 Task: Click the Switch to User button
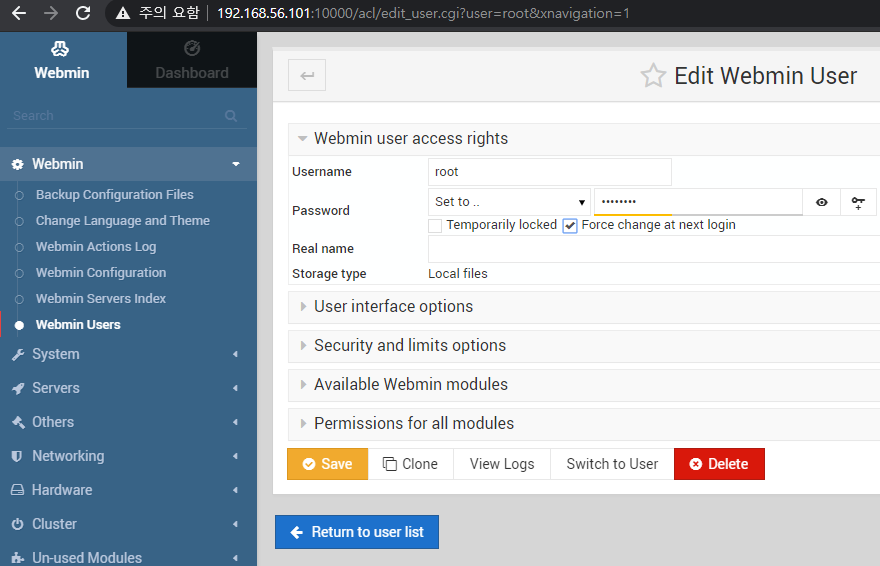click(612, 464)
